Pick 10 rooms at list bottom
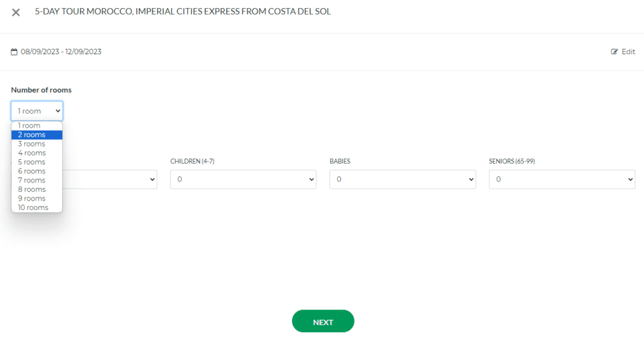The image size is (644, 339). (x=33, y=208)
